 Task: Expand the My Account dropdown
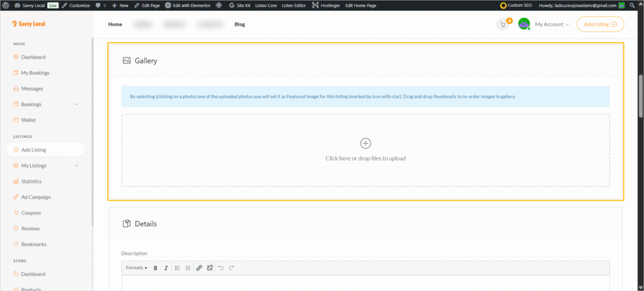[x=552, y=25]
